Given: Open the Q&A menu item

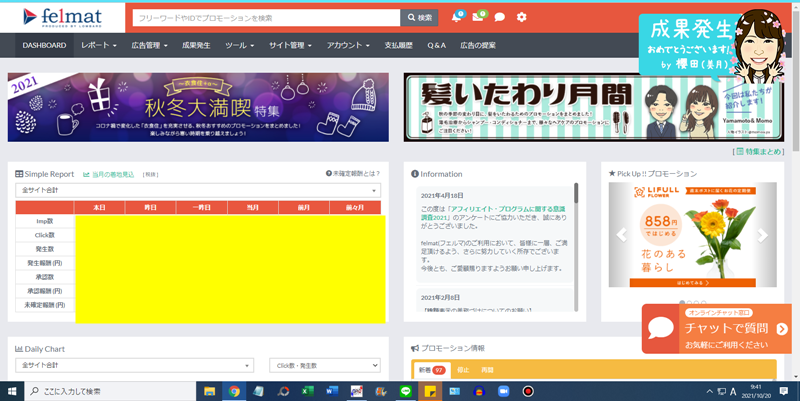Looking at the screenshot, I should point(437,45).
